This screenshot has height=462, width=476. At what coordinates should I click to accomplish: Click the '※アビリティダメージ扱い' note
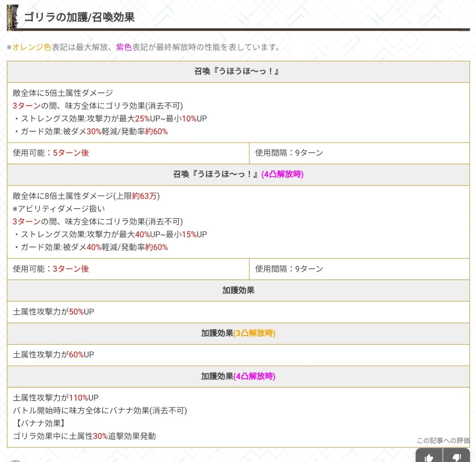59,209
